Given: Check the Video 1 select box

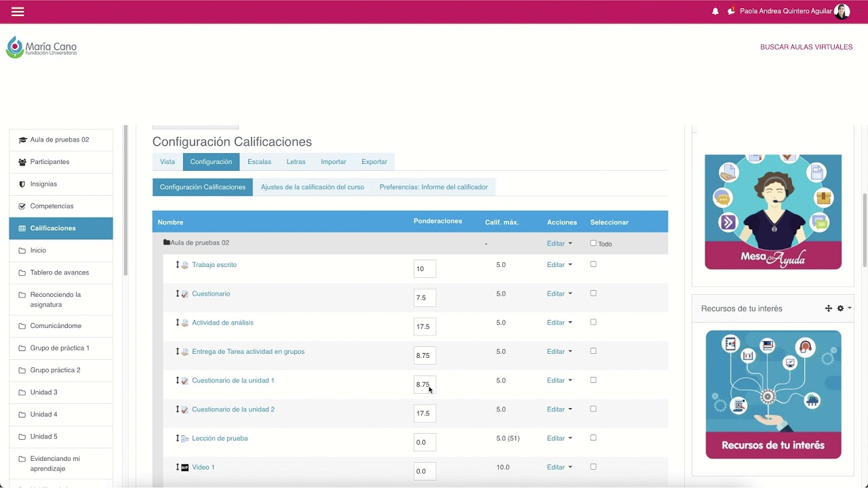Looking at the screenshot, I should (x=593, y=467).
